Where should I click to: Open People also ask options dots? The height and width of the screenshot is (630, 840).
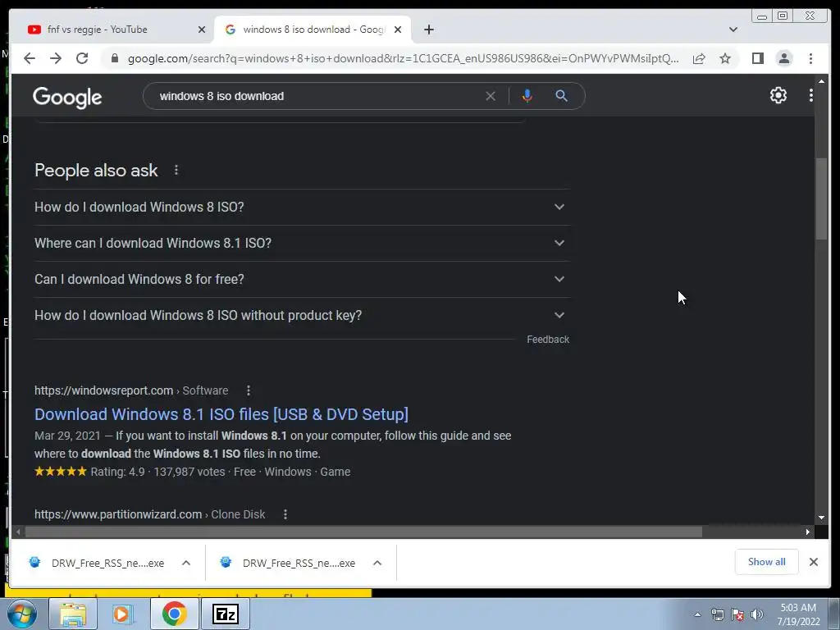[x=176, y=171]
